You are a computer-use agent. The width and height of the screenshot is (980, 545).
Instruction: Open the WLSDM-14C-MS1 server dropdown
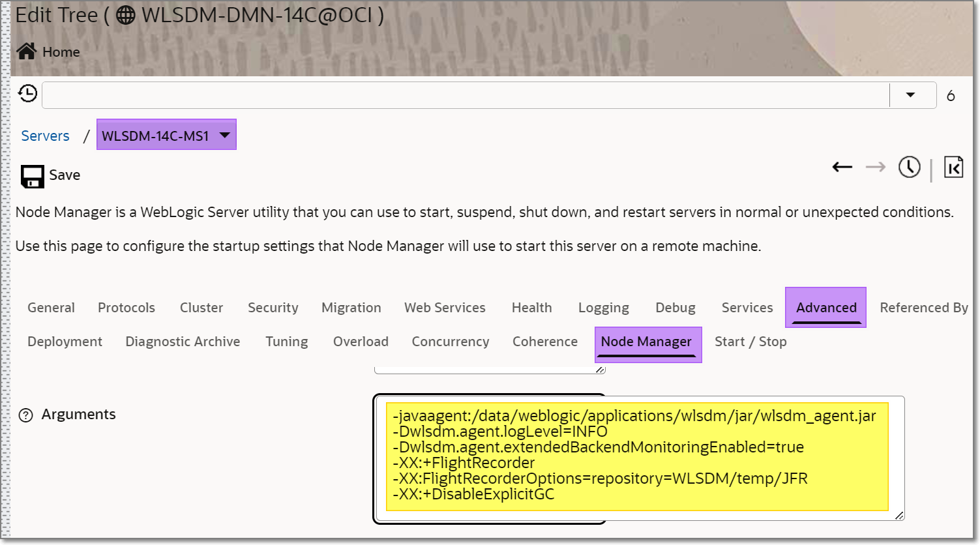pyautogui.click(x=166, y=135)
